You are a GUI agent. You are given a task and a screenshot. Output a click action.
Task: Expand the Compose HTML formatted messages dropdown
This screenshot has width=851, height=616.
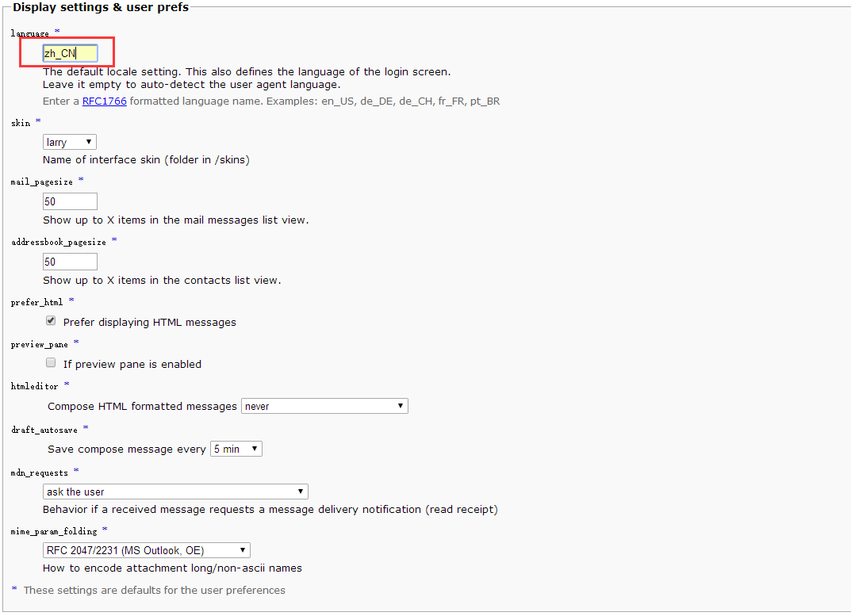[x=324, y=406]
